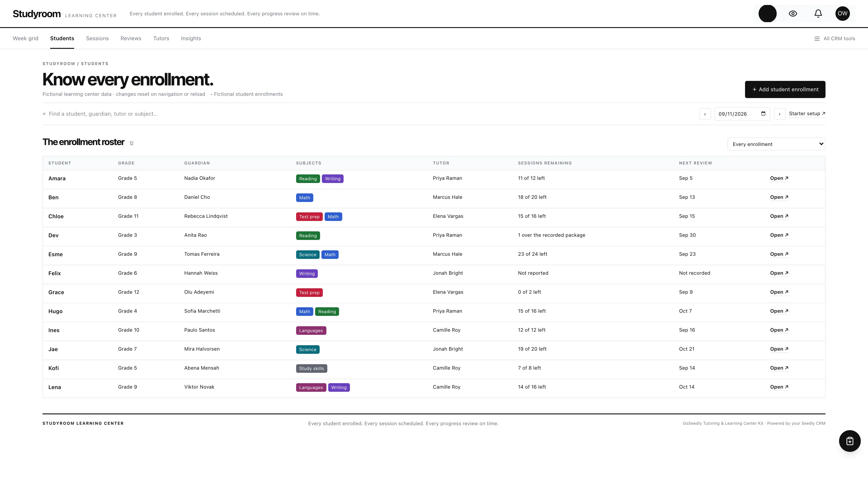Open the OW user avatar menu
The height and width of the screenshot is (488, 868).
[842, 14]
